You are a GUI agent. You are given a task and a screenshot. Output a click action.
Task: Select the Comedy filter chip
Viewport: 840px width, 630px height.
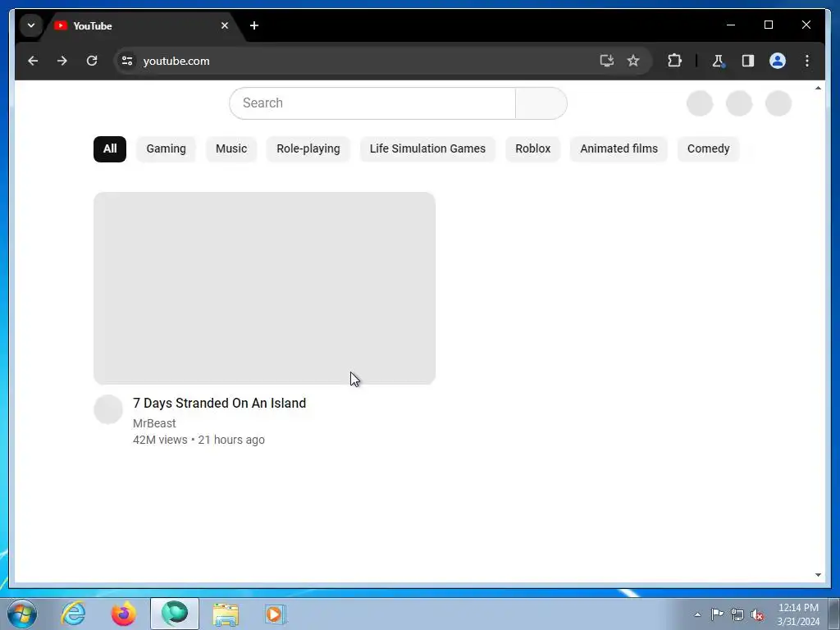[x=708, y=149]
